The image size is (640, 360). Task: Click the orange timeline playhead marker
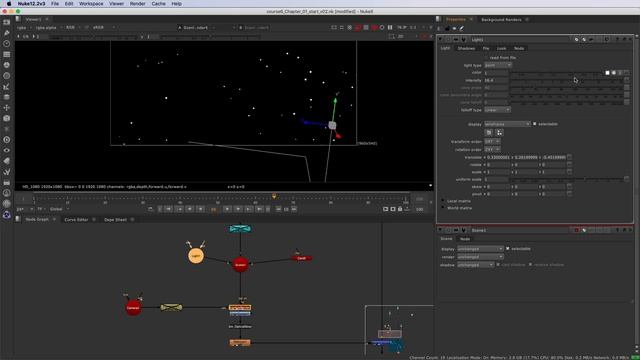[x=274, y=196]
